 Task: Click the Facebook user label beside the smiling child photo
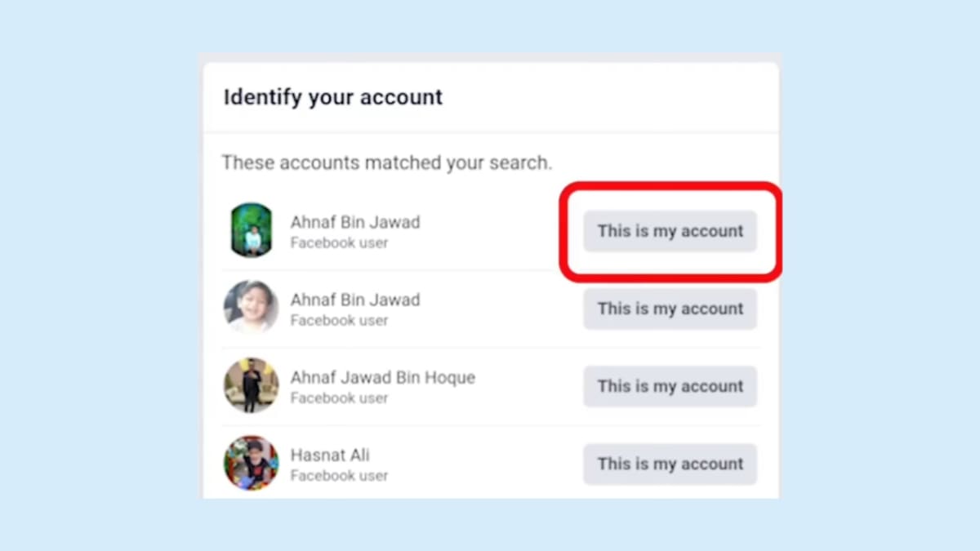[339, 321]
